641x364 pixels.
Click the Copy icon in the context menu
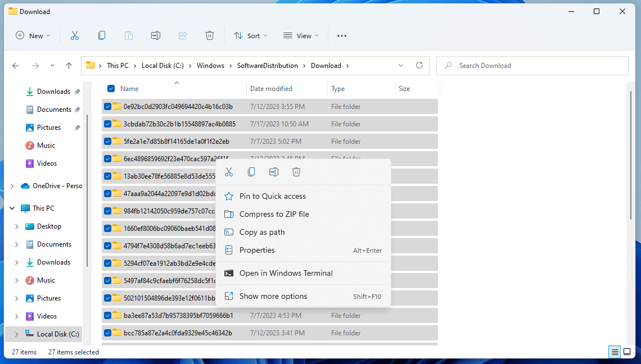(x=251, y=172)
